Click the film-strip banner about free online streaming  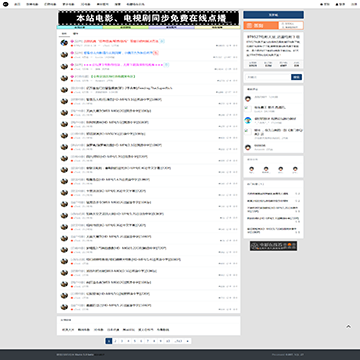click(149, 18)
